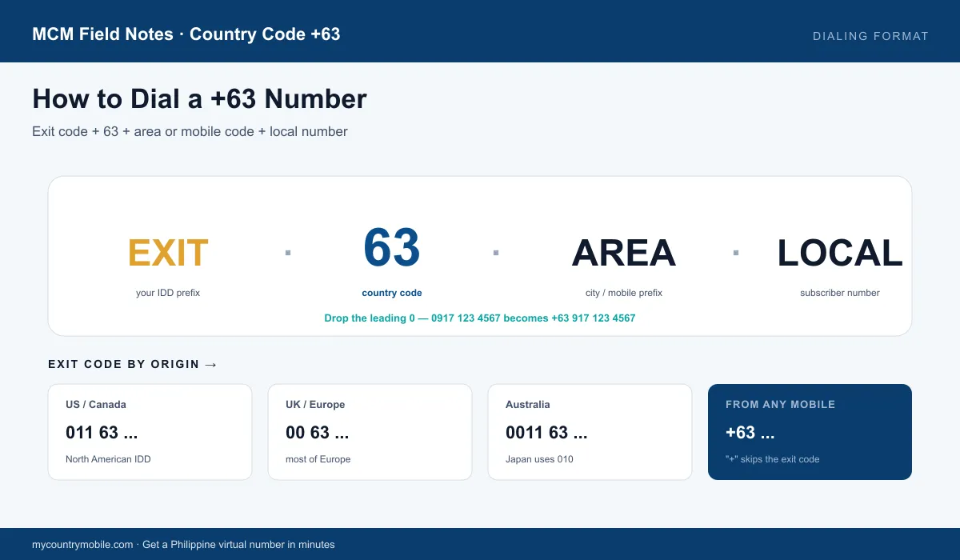Select the Australia exit code card

click(590, 432)
